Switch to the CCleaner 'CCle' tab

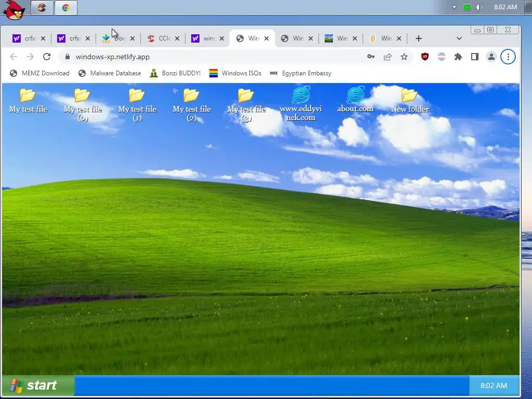tap(158, 38)
